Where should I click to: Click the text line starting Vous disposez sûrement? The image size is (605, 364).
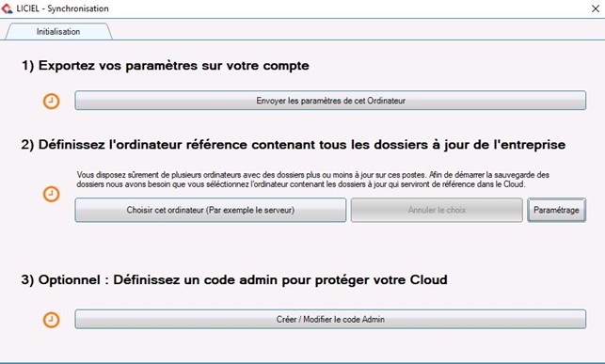click(x=313, y=175)
